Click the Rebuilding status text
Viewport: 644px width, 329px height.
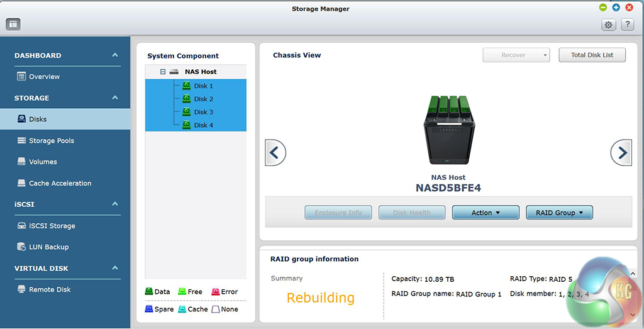(320, 298)
